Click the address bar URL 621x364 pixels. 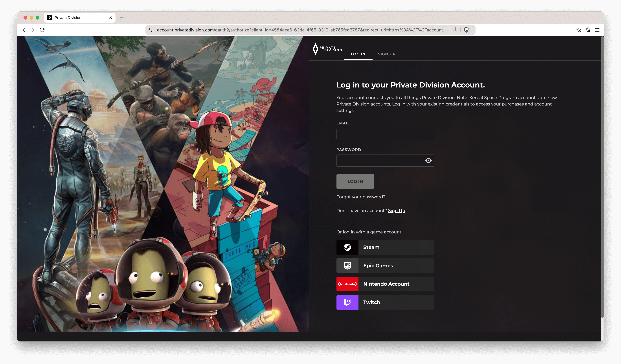coord(302,30)
